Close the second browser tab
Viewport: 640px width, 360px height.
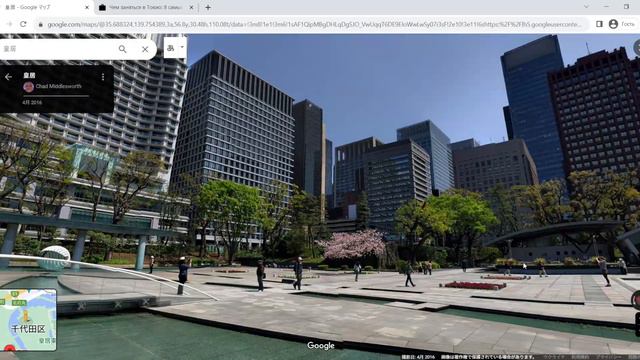[191, 7]
